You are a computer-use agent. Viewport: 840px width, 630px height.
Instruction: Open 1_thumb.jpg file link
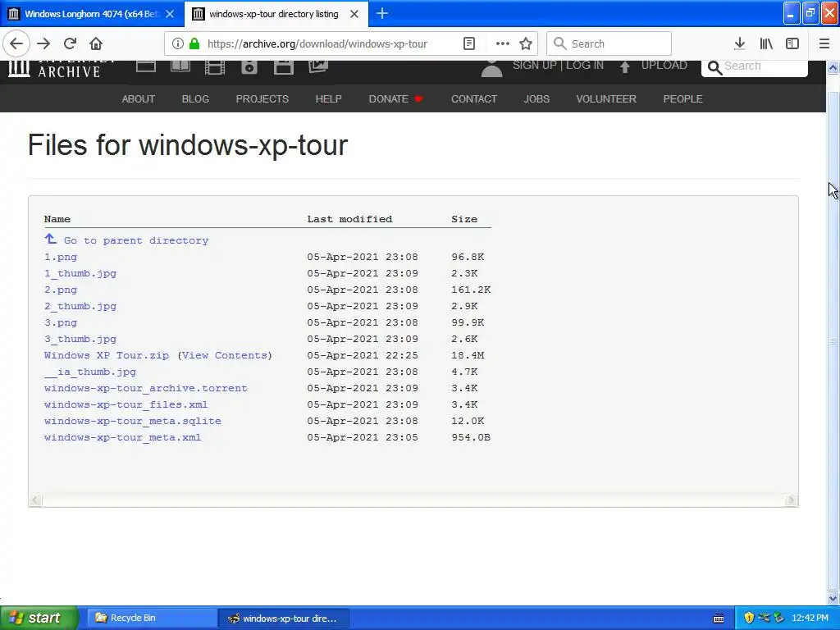point(80,273)
